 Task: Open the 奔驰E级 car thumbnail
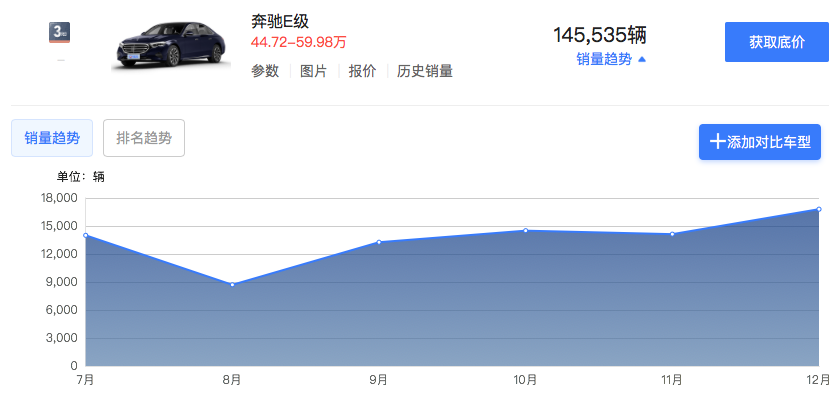tap(171, 45)
